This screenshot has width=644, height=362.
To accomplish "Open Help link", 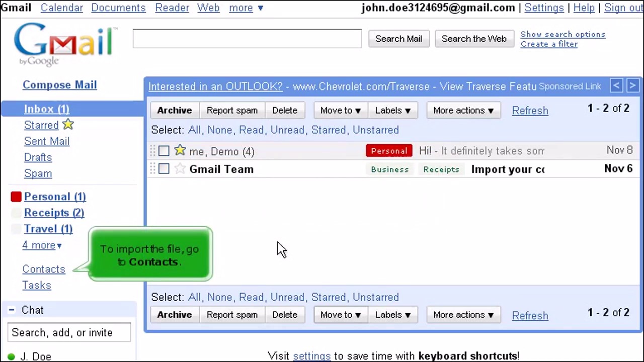I will click(x=584, y=8).
